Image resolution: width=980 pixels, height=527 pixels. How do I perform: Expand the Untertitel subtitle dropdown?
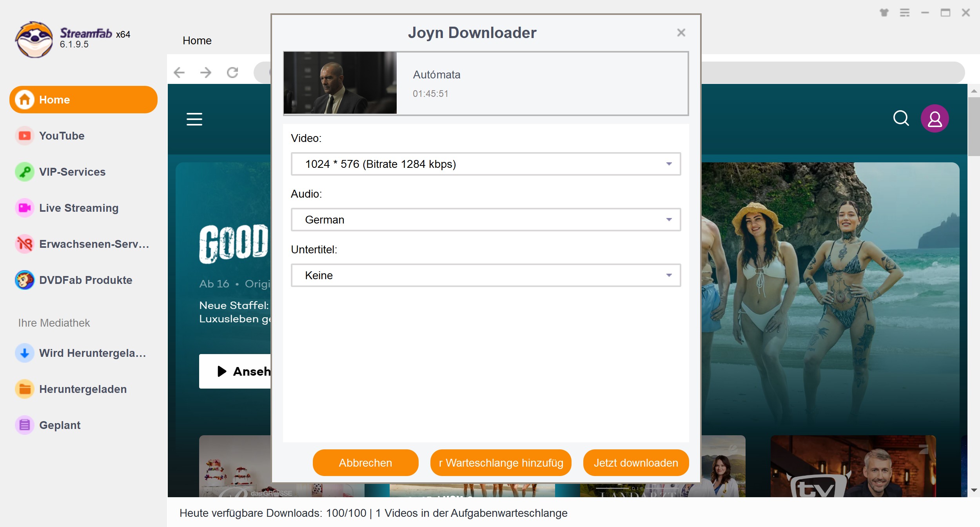(669, 275)
